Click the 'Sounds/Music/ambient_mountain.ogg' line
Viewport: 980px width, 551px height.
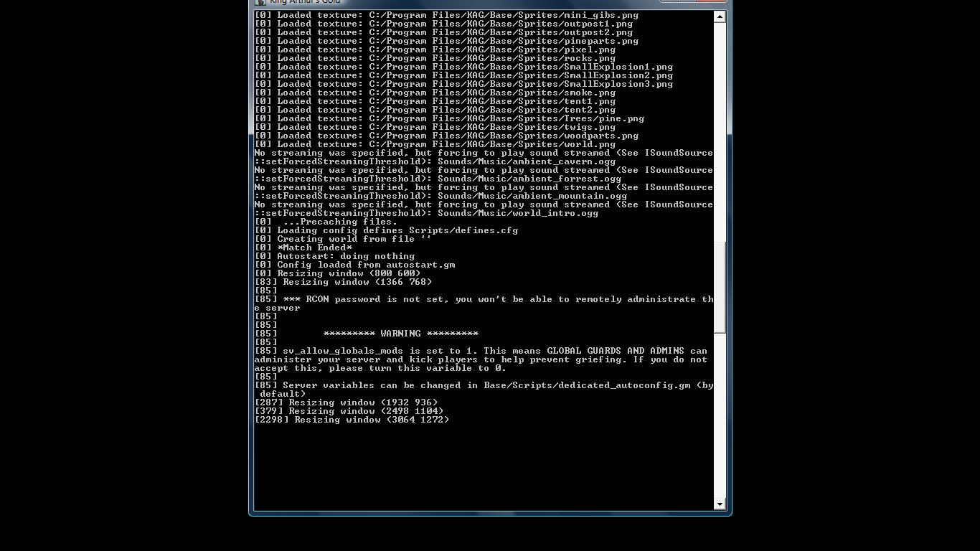click(x=440, y=196)
